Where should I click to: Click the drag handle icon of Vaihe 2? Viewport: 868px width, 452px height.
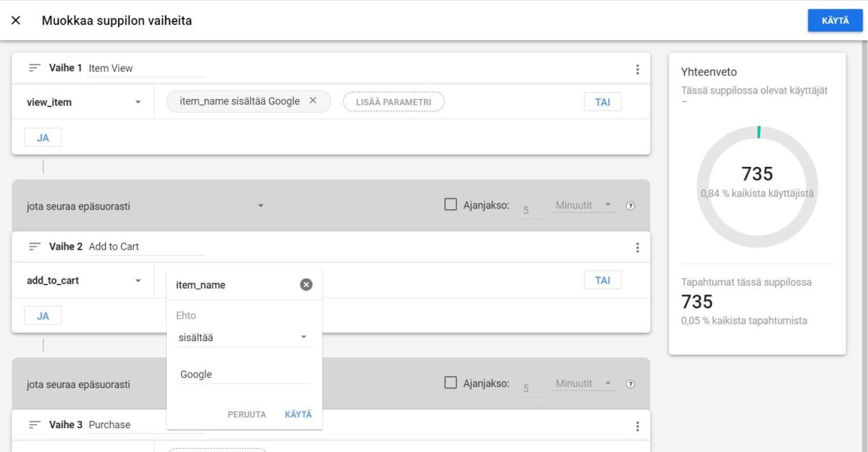click(x=35, y=246)
